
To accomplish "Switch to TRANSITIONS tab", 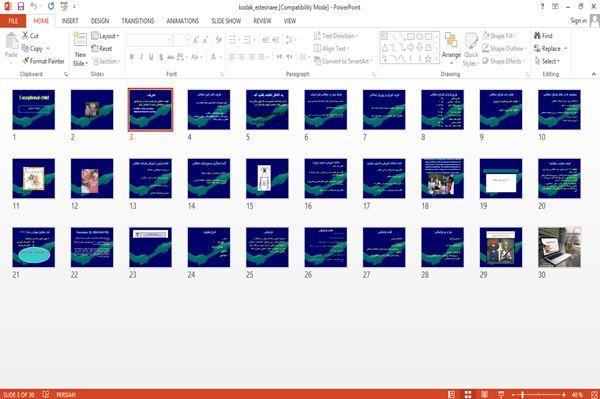I will 138,21.
